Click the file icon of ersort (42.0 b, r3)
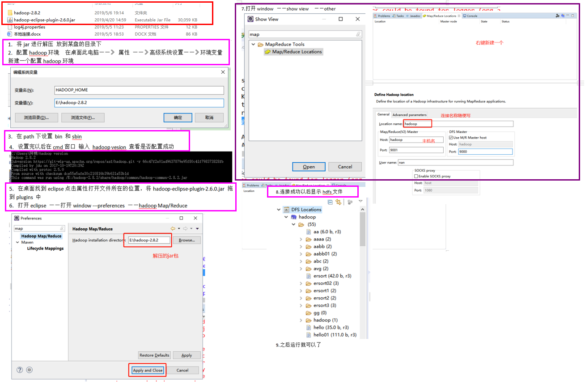The image size is (585, 392). pos(309,276)
